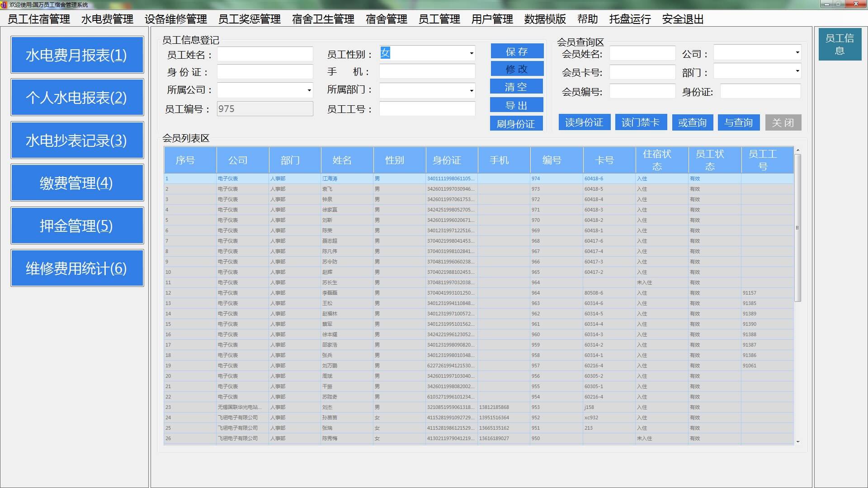The height and width of the screenshot is (488, 868).
Task: Click the 刷身份证 button
Action: 516,123
